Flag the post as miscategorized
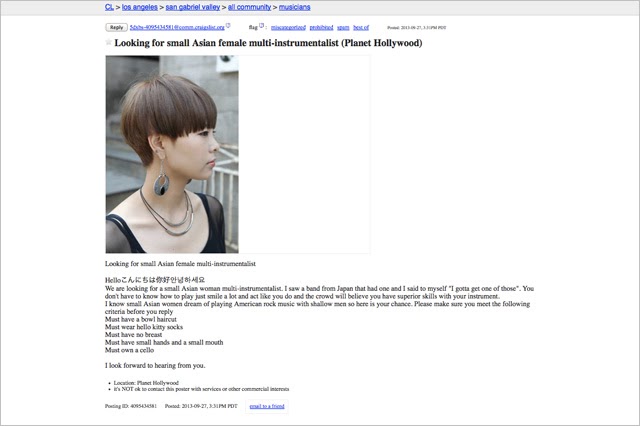Screen dimensions: 640x426 coord(288,27)
